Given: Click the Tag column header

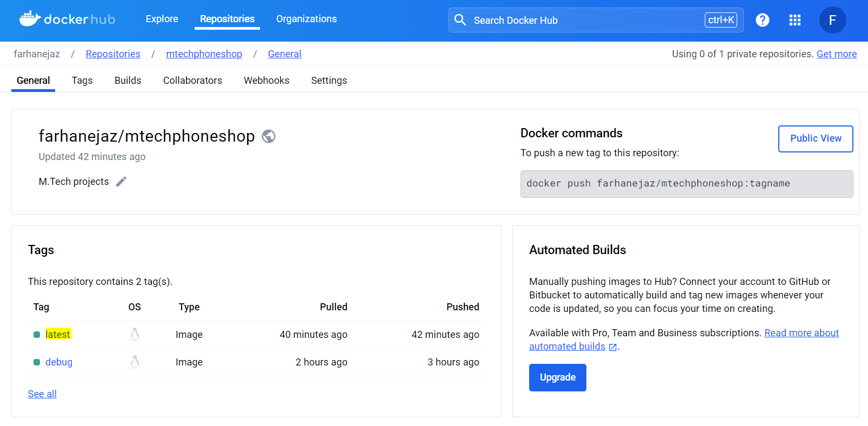Looking at the screenshot, I should 41,307.
